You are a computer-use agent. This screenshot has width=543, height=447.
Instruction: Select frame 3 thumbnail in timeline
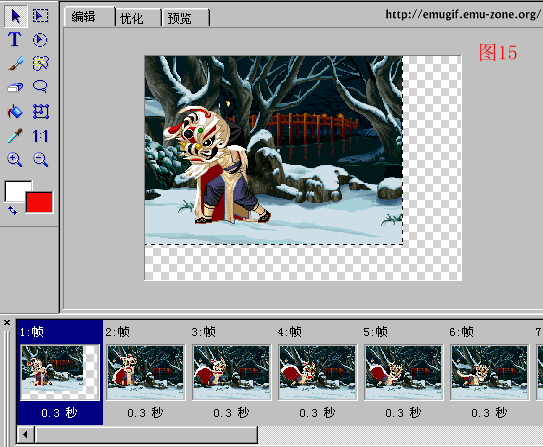(231, 372)
